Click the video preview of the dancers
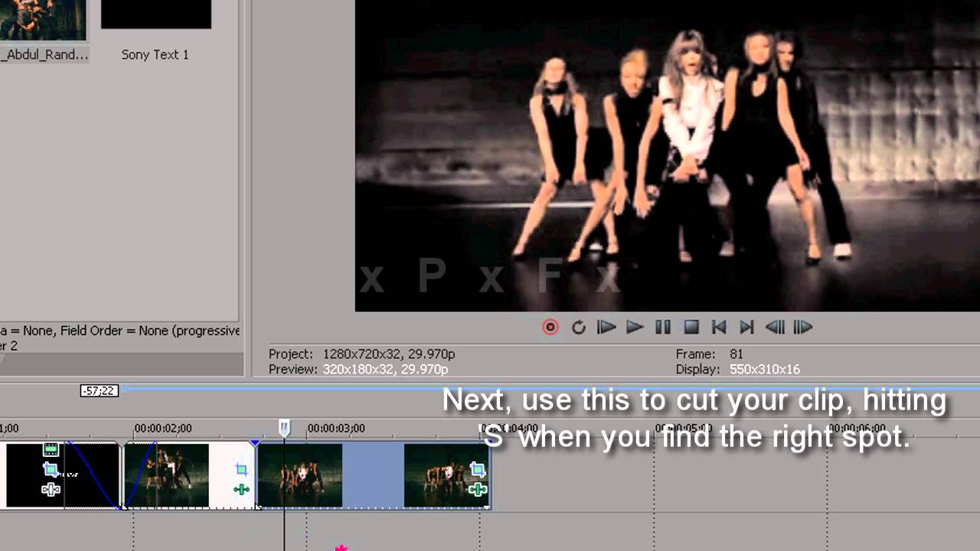980x551 pixels. (x=668, y=155)
